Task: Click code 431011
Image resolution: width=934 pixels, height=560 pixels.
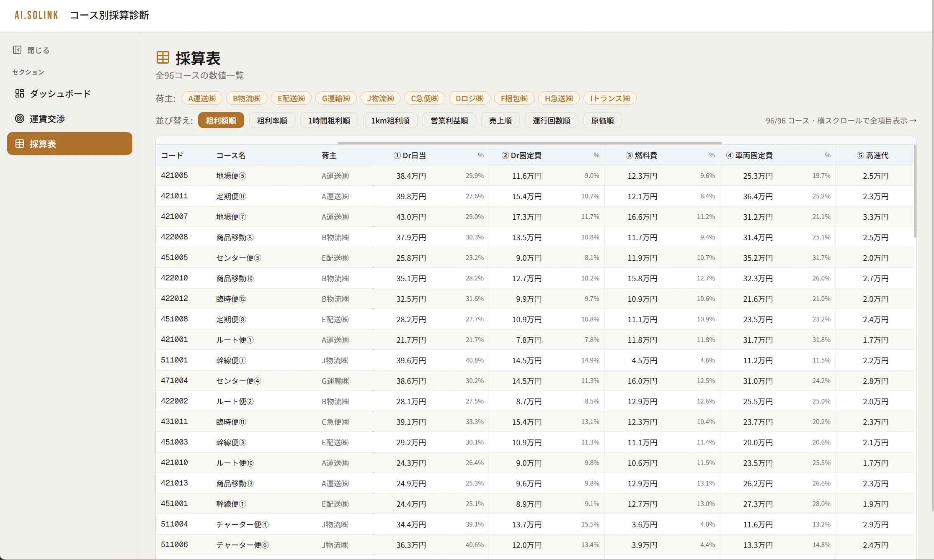Action: 174,421
